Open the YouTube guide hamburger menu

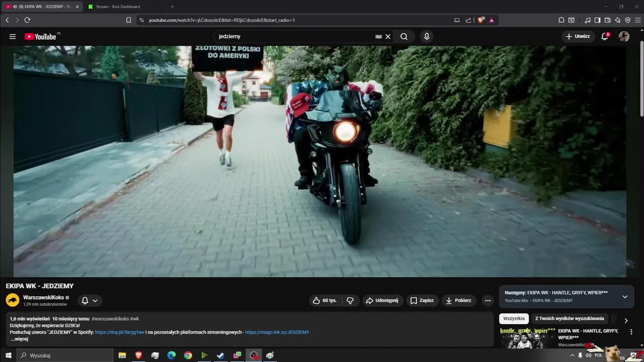pos(13,37)
